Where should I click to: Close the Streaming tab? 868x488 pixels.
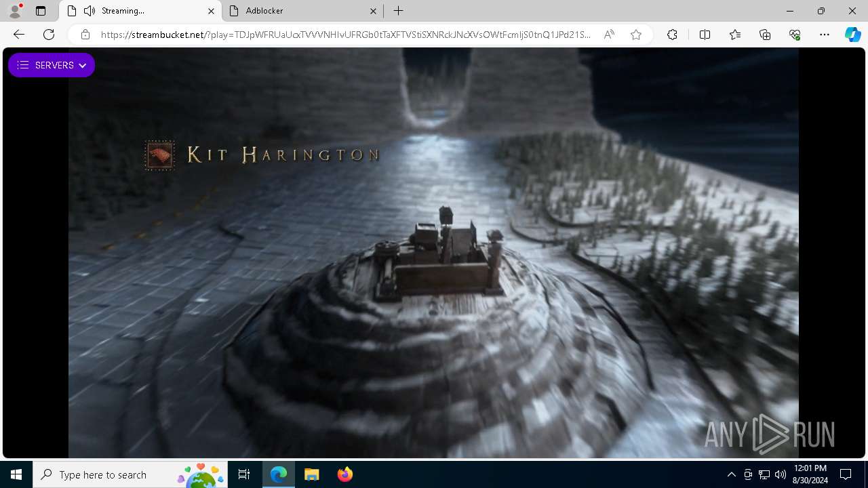211,11
